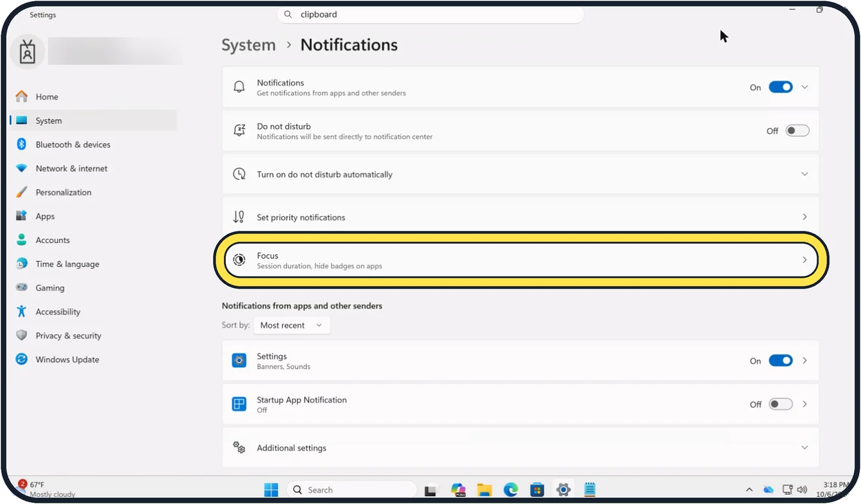The width and height of the screenshot is (861, 504).
Task: Open the Windows Start menu
Action: pyautogui.click(x=271, y=490)
